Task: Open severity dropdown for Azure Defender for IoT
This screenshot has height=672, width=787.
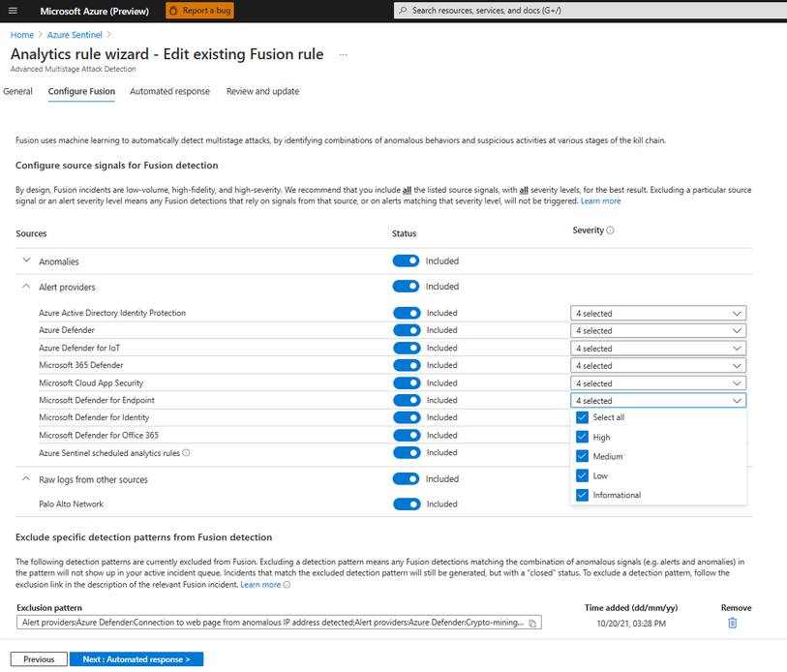Action: pyautogui.click(x=658, y=348)
